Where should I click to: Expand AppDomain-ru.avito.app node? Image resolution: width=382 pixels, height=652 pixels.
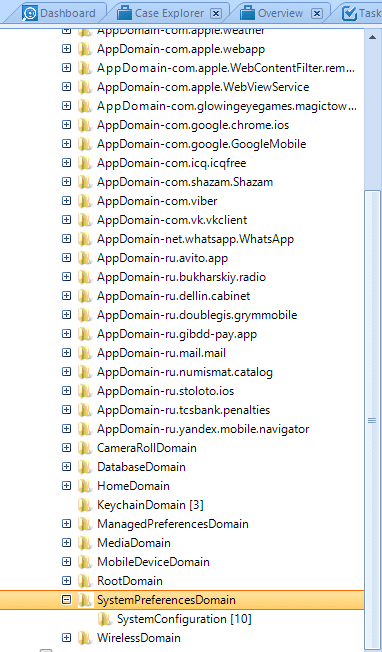click(x=66, y=258)
